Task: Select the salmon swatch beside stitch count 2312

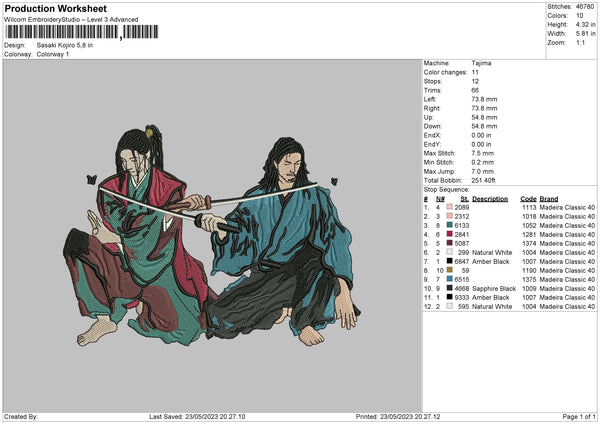Action: pyautogui.click(x=449, y=216)
